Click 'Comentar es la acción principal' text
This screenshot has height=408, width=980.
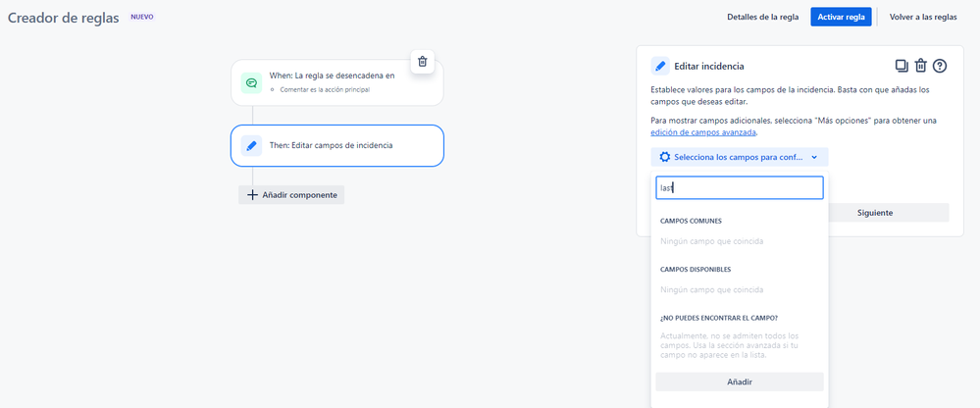pos(325,89)
